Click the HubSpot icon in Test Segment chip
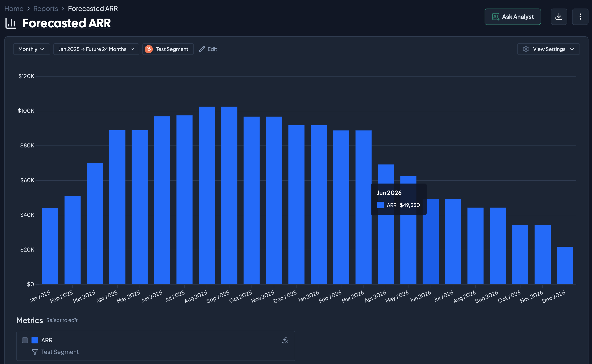This screenshot has width=592, height=364. click(x=149, y=49)
